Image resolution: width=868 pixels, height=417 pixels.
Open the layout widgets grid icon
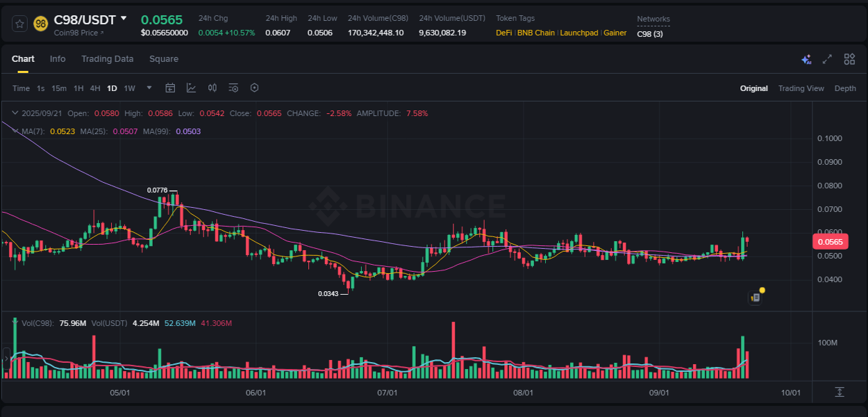[849, 59]
